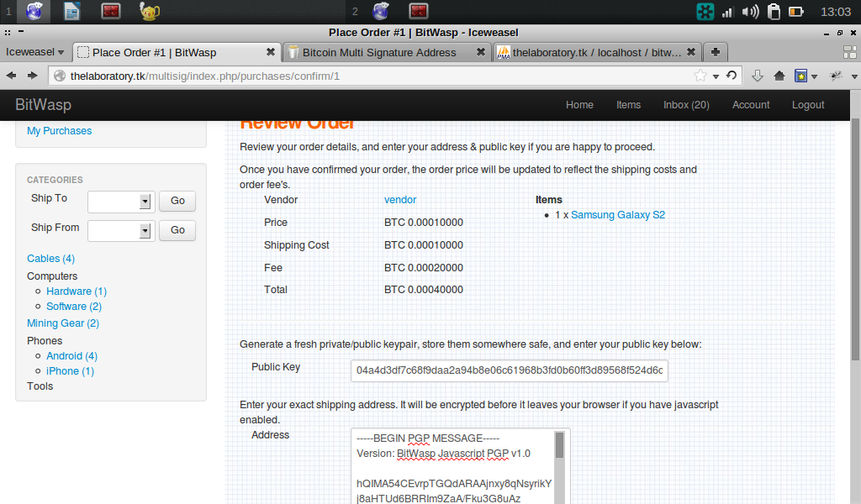This screenshot has height=504, width=861.
Task: Click the volume icon in system tray
Action: [751, 12]
